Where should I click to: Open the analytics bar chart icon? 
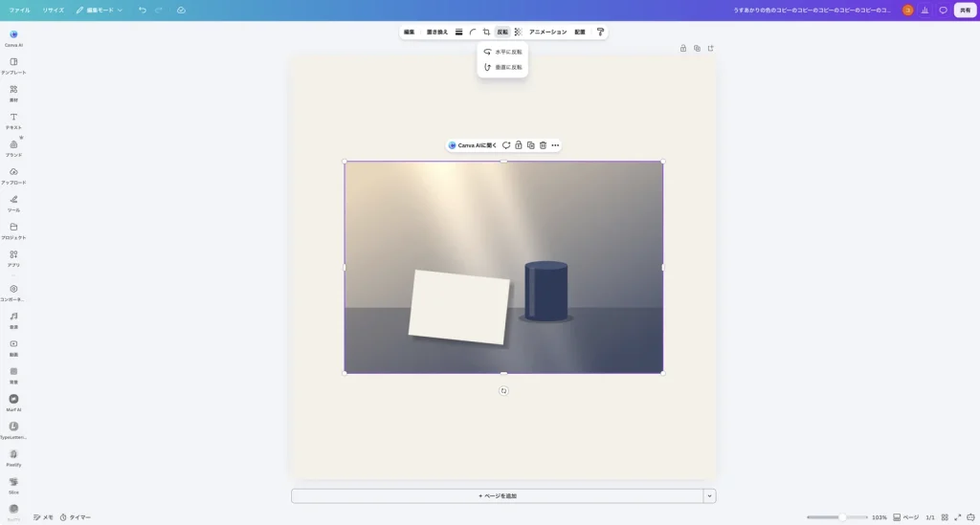tap(925, 10)
